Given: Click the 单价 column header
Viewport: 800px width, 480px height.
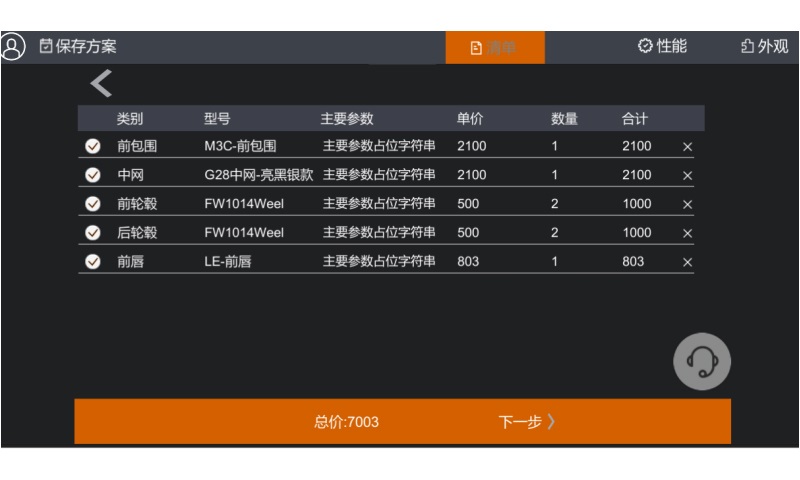Looking at the screenshot, I should click(x=470, y=119).
